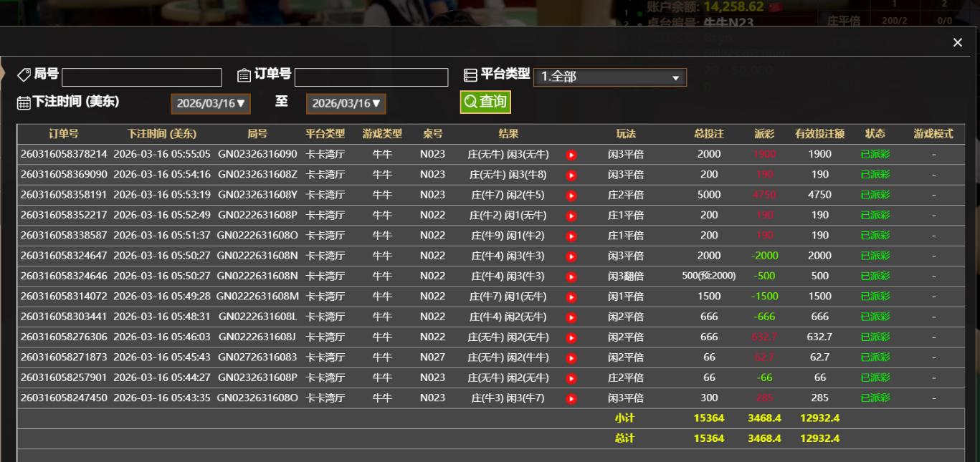The height and width of the screenshot is (462, 980).
Task: Play replay for order 260316058257901
Action: [x=571, y=378]
